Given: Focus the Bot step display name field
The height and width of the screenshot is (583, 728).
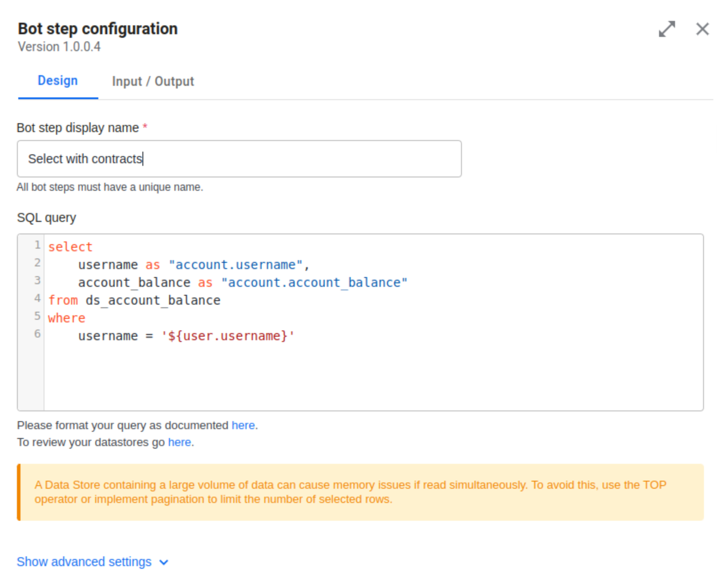Looking at the screenshot, I should point(239,159).
